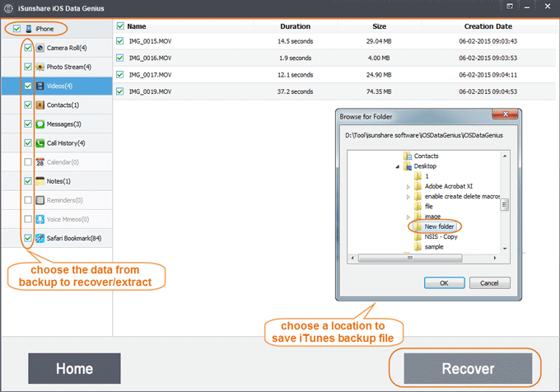Uncheck the Photo Stream checkbox
560x392 pixels.
pos(28,67)
